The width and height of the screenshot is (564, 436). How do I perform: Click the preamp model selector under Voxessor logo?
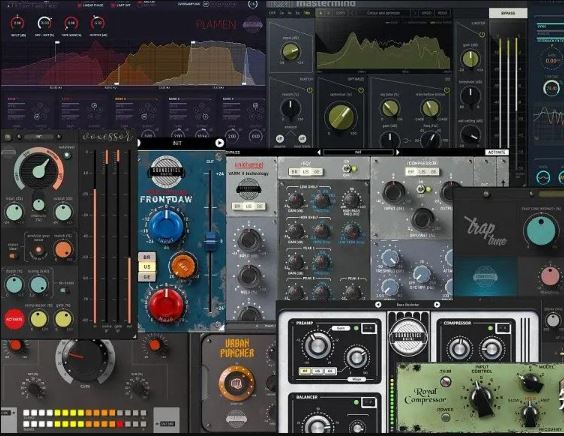click(249, 206)
